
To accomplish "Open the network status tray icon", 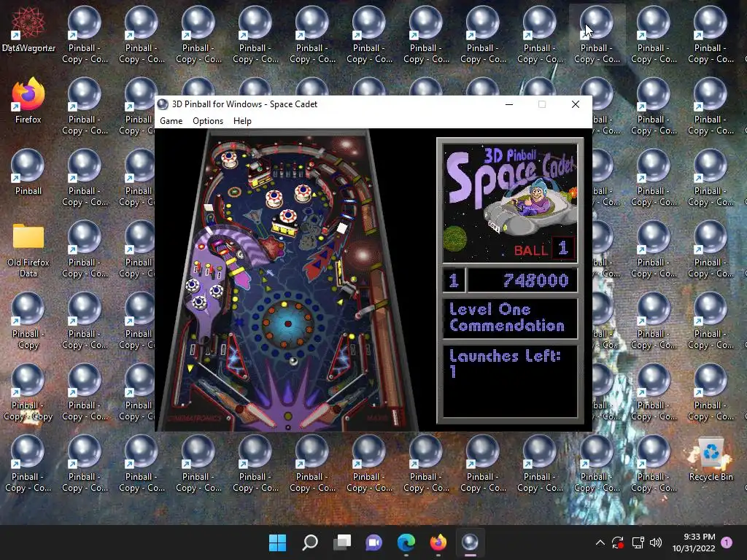I will [x=638, y=542].
